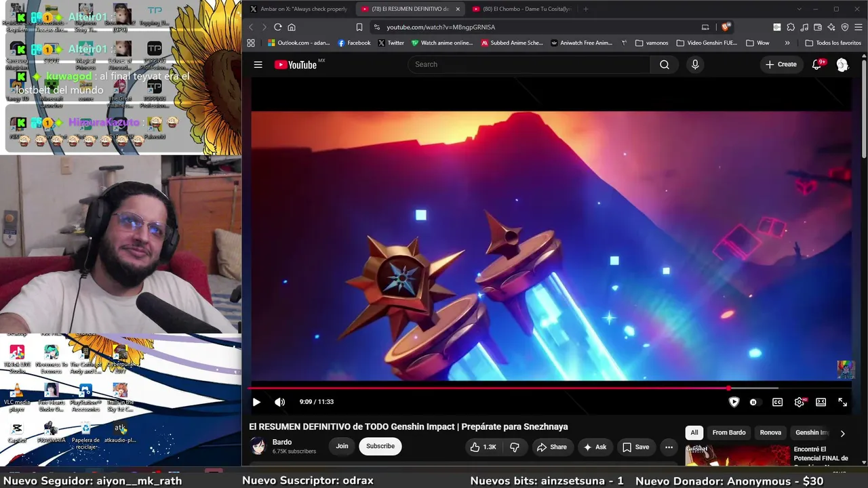Open the Bardo channel name link
Screen dimensions: 868x488
point(282,442)
